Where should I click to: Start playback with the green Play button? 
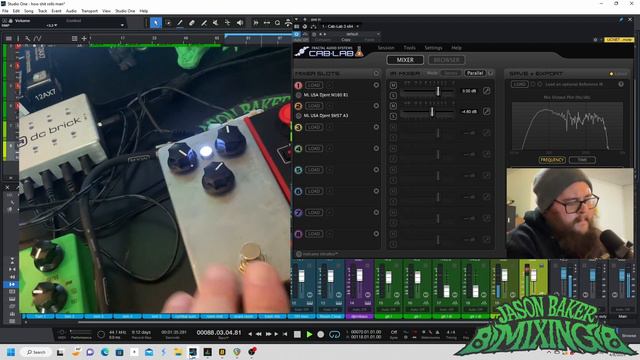point(309,334)
